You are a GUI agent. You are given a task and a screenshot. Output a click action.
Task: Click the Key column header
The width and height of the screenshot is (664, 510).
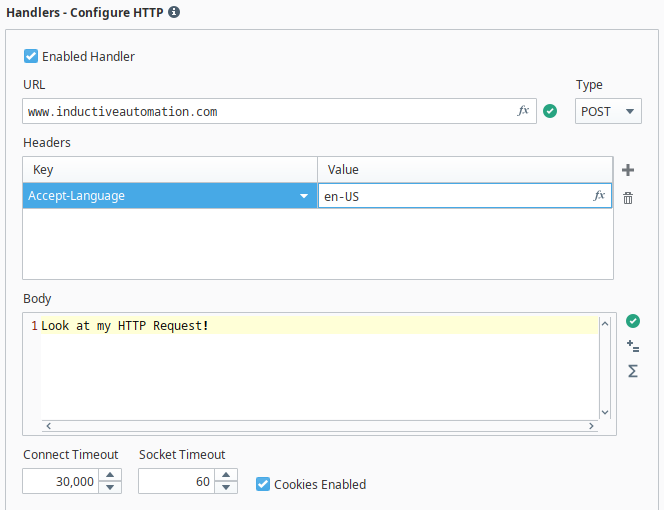click(x=170, y=170)
